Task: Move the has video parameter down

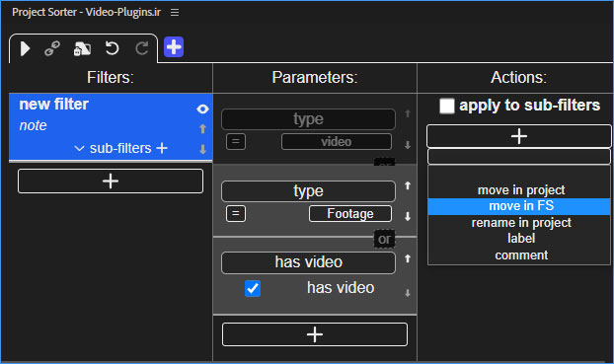Action: 408,293
